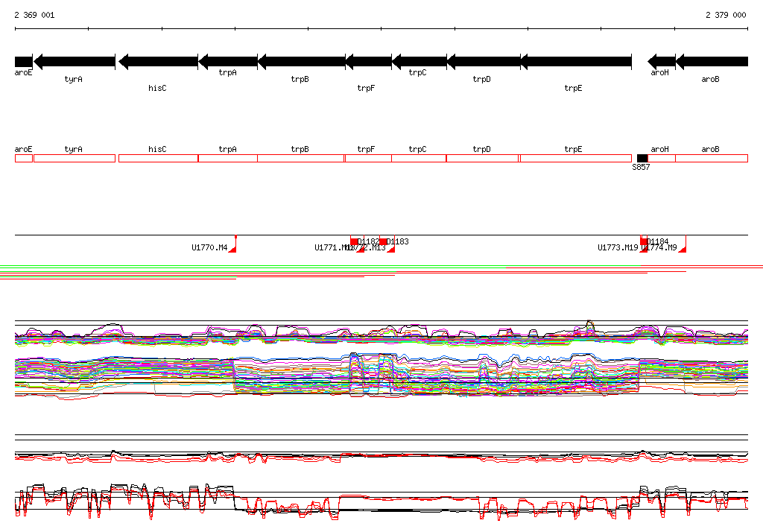Click the aroB outlined annotation box
The image size is (763, 532).
[x=712, y=158]
